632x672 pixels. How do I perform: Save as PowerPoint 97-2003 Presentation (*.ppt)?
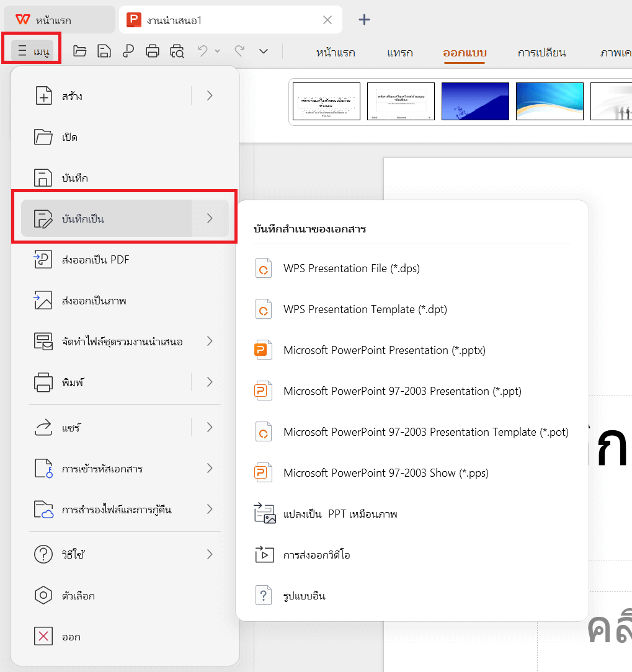pyautogui.click(x=412, y=391)
